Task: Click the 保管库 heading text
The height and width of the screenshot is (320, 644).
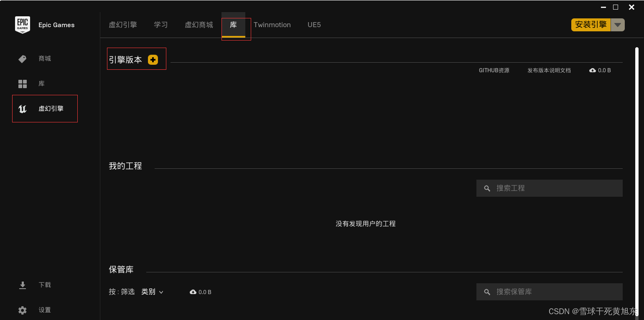Action: pyautogui.click(x=121, y=270)
